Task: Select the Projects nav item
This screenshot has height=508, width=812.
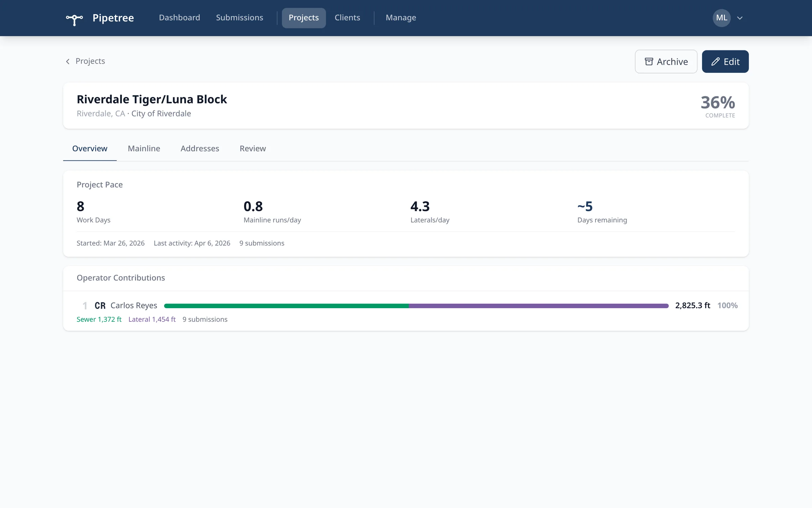Action: (303, 18)
